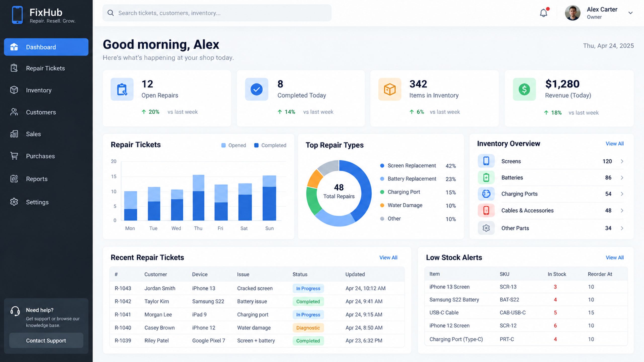Click the Open Repairs clipboard icon
Viewport: 644px width, 362px height.
point(122,89)
